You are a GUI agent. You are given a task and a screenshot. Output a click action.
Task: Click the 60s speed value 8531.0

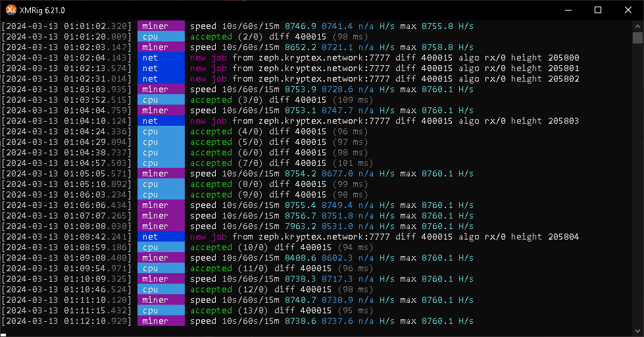[x=337, y=226]
